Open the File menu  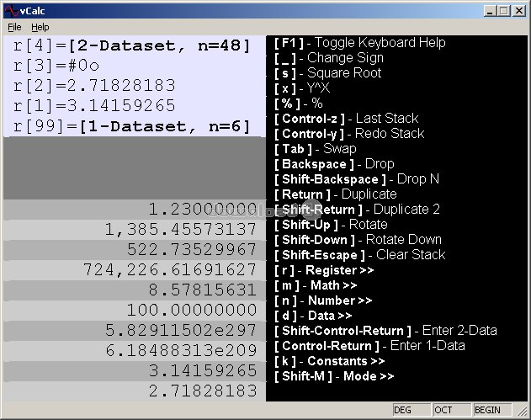14,27
